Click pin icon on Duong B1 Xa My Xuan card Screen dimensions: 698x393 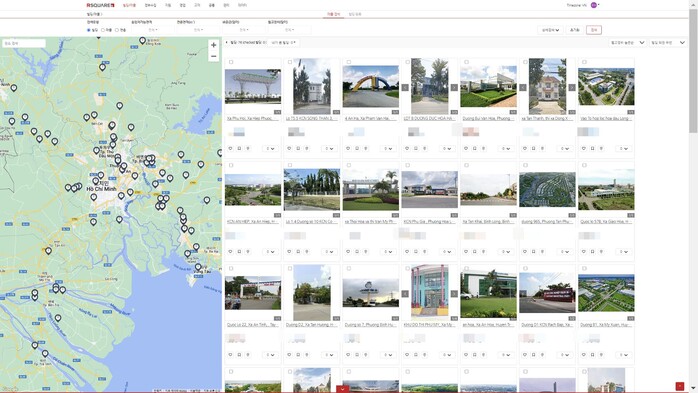tap(601, 355)
